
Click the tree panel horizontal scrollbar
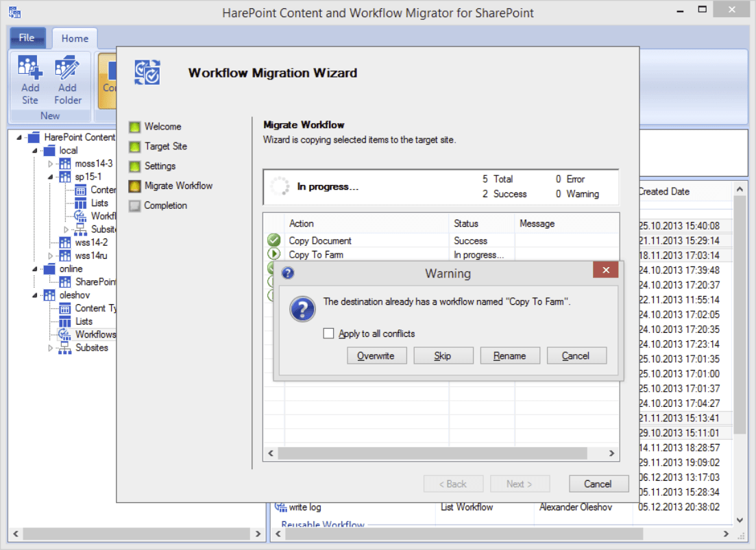[136, 534]
